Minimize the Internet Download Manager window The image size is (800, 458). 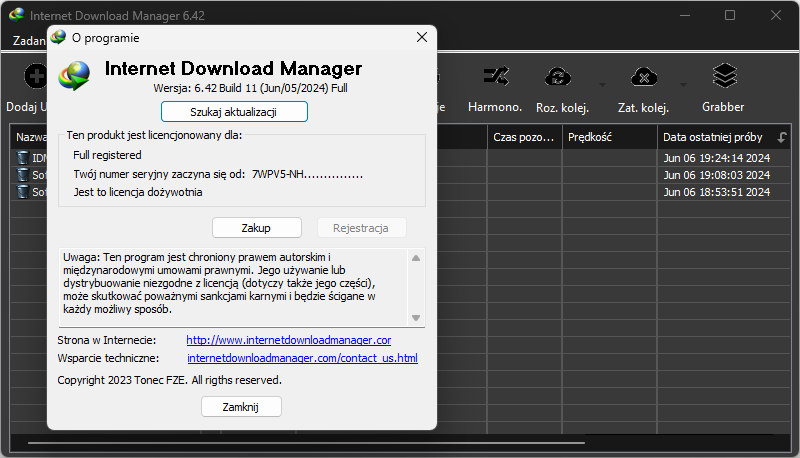(685, 15)
